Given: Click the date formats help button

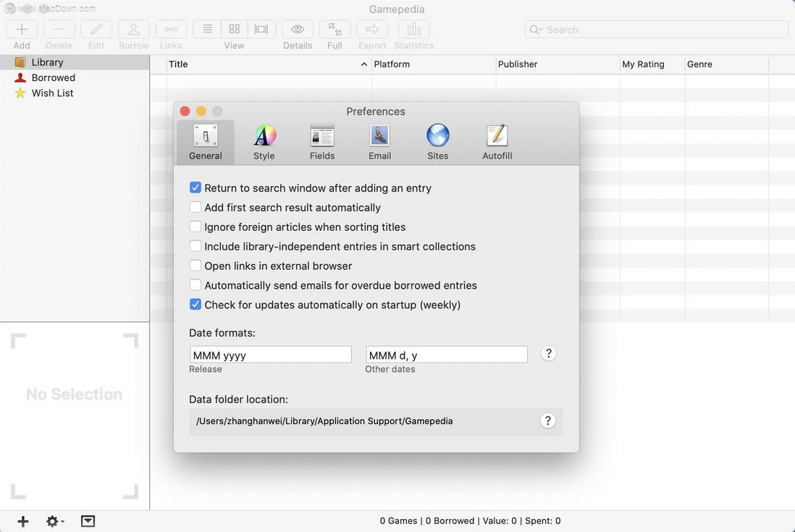Looking at the screenshot, I should click(x=549, y=353).
